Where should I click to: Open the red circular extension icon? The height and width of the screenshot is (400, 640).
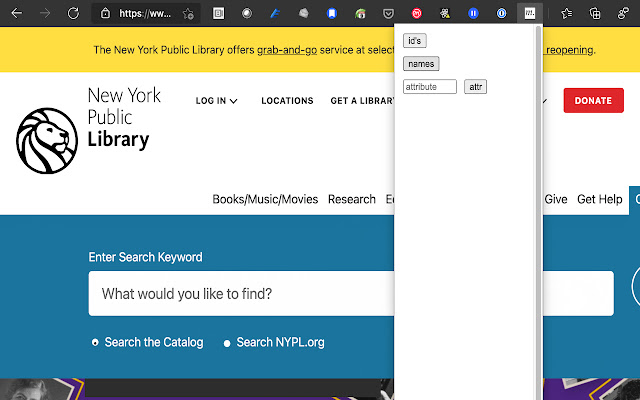[x=416, y=13]
